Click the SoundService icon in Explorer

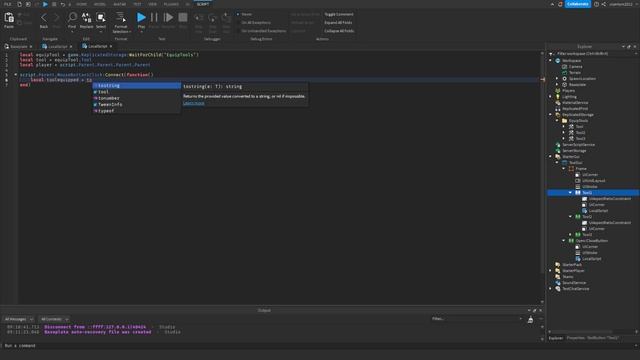click(558, 282)
